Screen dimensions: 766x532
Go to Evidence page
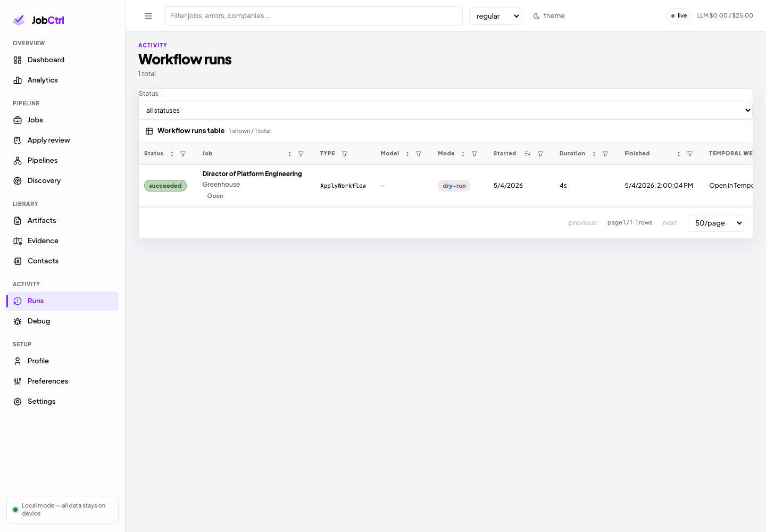point(62,241)
